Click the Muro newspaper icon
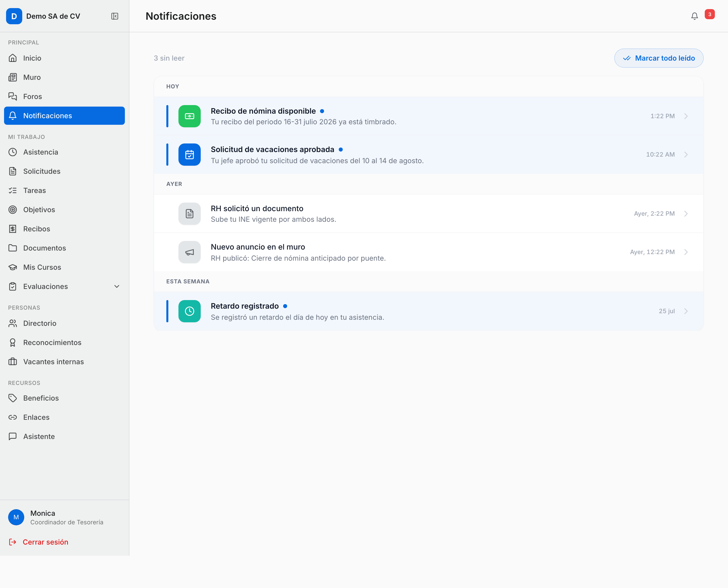 13,77
